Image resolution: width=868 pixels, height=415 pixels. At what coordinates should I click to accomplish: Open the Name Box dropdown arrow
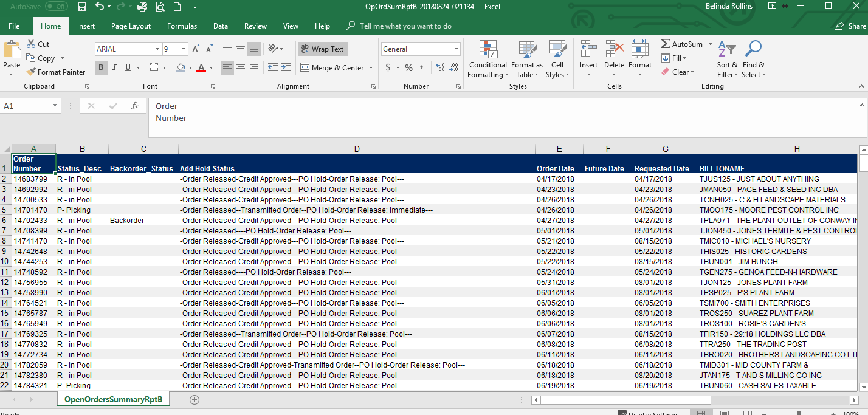(55, 106)
